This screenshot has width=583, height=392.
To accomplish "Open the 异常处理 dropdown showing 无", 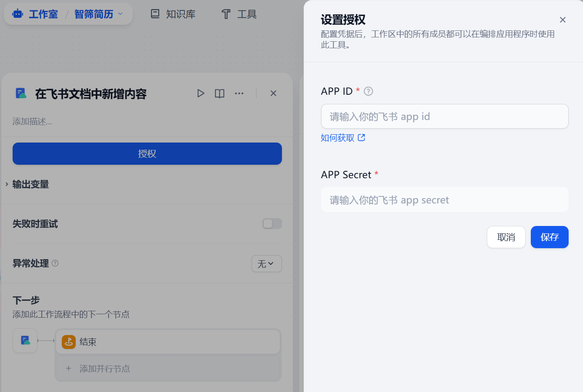I will pyautogui.click(x=266, y=263).
